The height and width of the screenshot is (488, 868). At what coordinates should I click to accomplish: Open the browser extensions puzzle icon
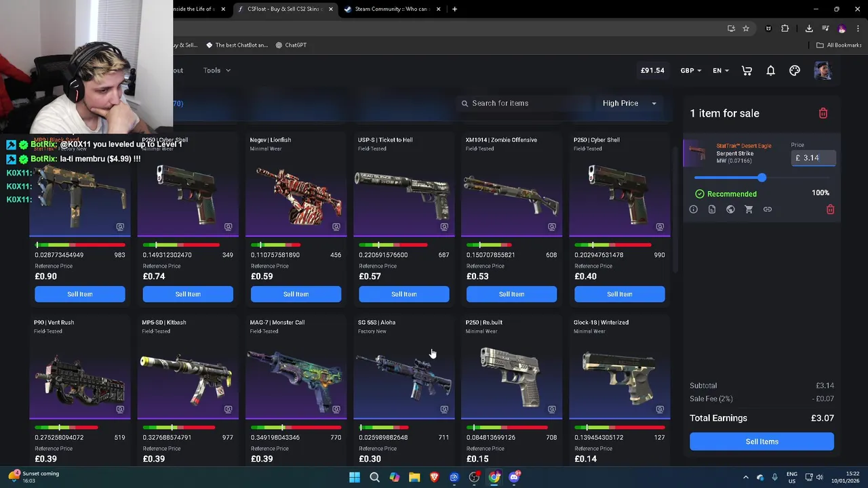click(785, 28)
